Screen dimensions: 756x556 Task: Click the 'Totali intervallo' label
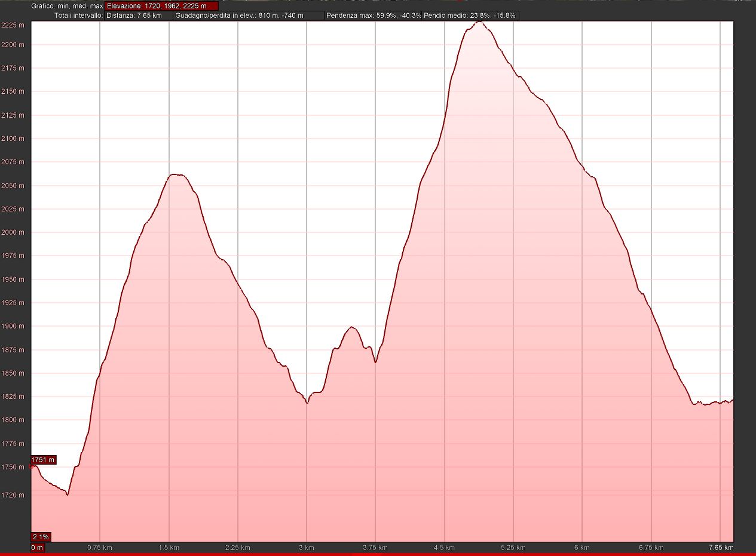[x=78, y=16]
